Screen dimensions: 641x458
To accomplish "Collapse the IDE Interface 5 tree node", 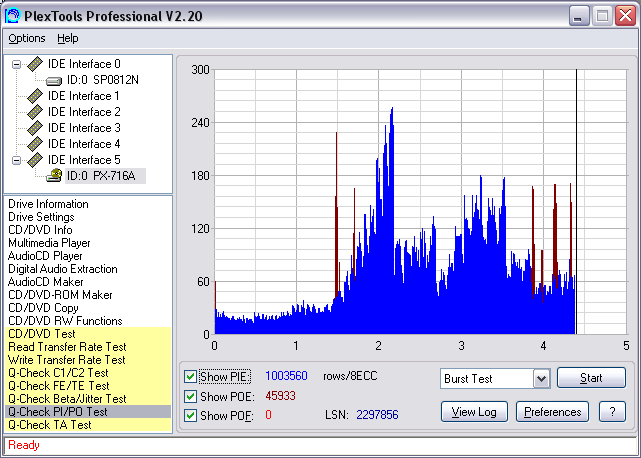I will click(16, 160).
